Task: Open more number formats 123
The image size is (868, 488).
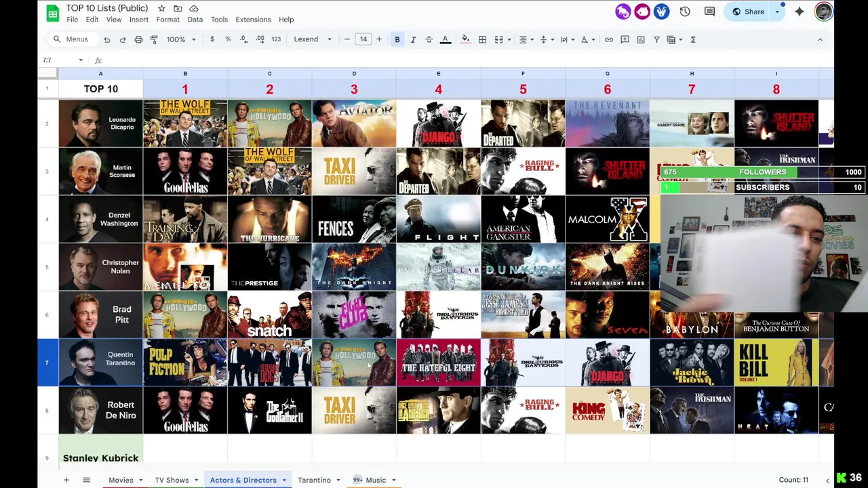Action: click(x=276, y=39)
